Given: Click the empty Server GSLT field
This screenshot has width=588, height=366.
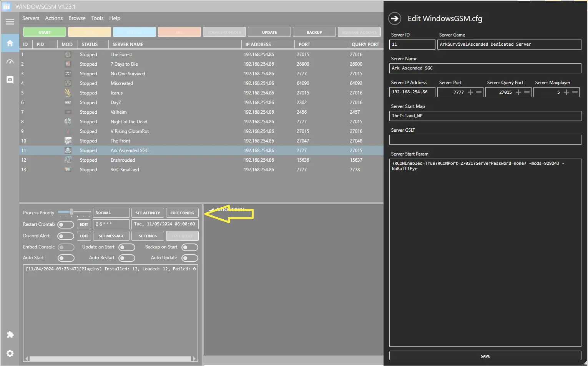Looking at the screenshot, I should 485,139.
